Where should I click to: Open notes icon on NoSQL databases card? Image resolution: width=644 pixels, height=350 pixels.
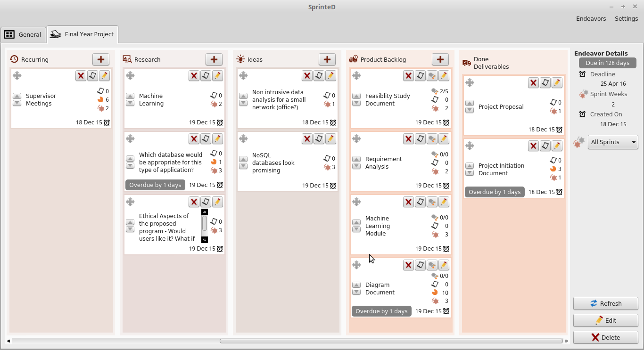tap(319, 139)
